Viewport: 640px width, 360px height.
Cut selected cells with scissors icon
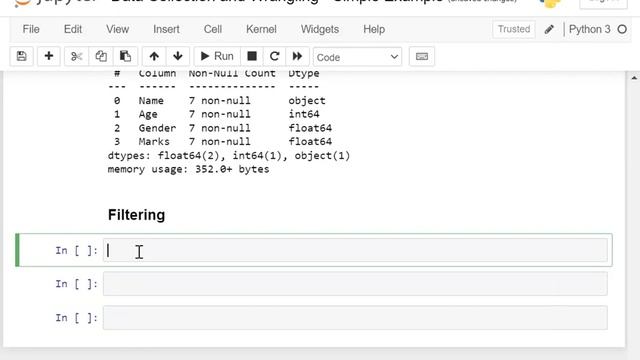pos(76,56)
